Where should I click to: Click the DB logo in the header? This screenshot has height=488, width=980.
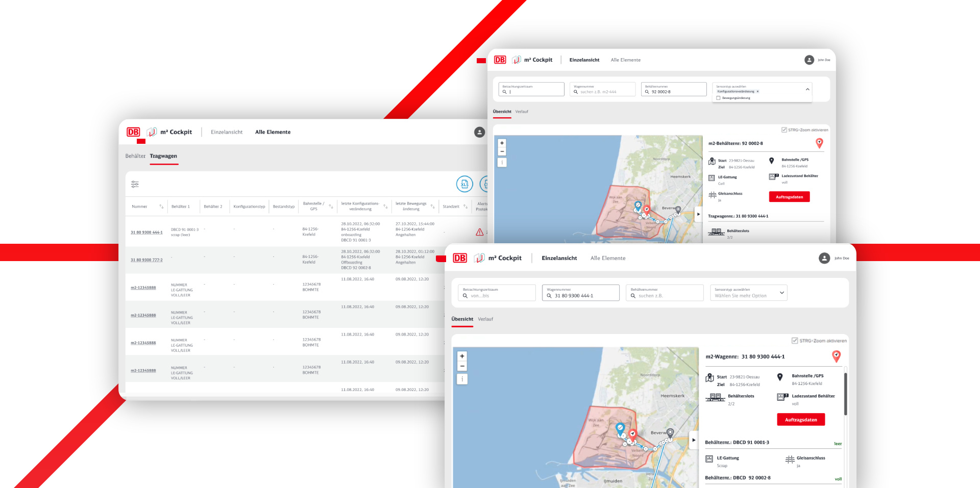point(459,258)
